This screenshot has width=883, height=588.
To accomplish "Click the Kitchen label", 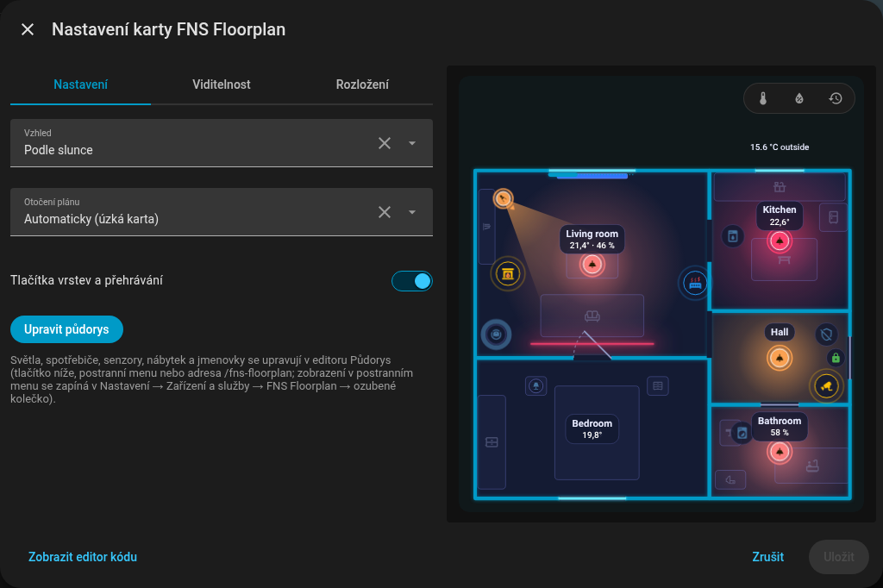I will 780,216.
